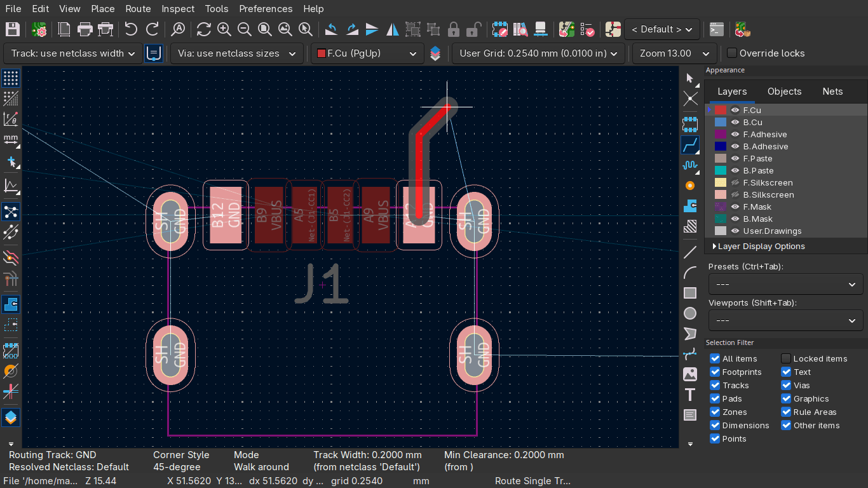Open the File menu
This screenshot has height=488, width=868.
tap(13, 9)
